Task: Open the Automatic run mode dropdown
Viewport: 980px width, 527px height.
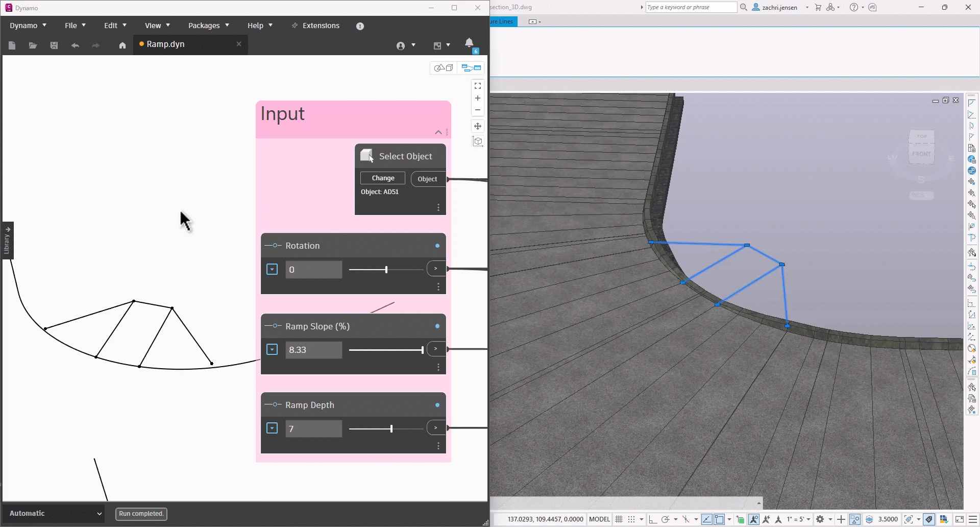Action: click(55, 513)
